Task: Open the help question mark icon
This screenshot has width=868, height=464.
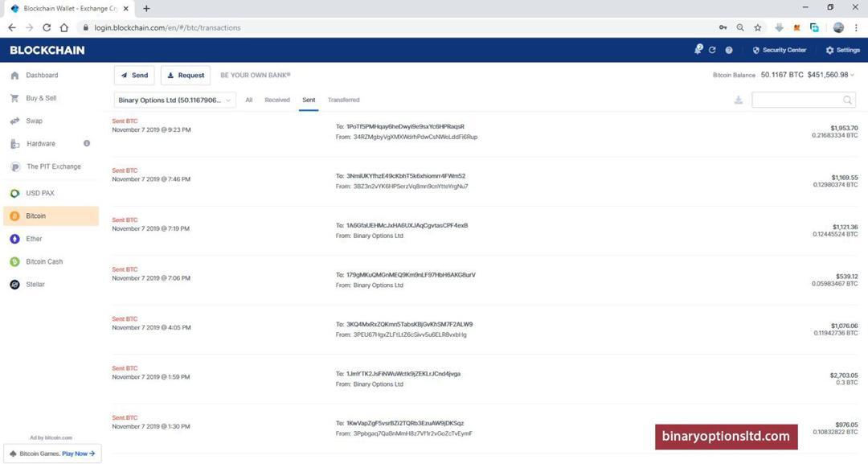Action: (729, 50)
